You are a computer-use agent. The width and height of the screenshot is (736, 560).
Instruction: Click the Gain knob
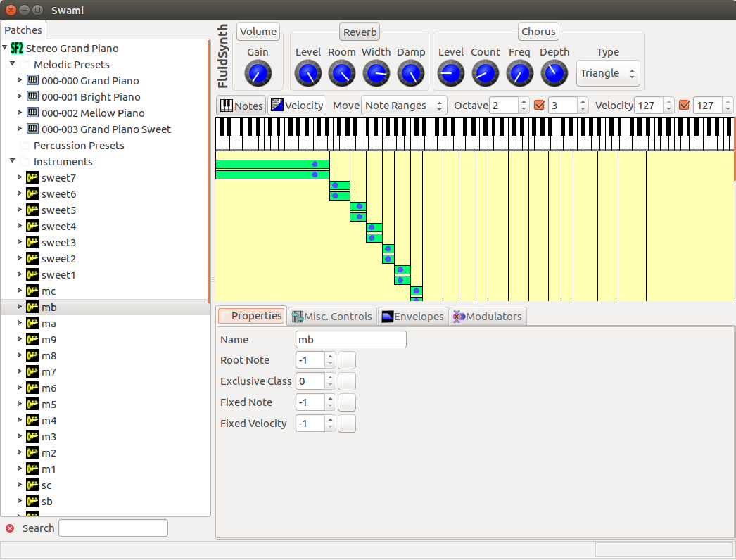click(x=258, y=73)
